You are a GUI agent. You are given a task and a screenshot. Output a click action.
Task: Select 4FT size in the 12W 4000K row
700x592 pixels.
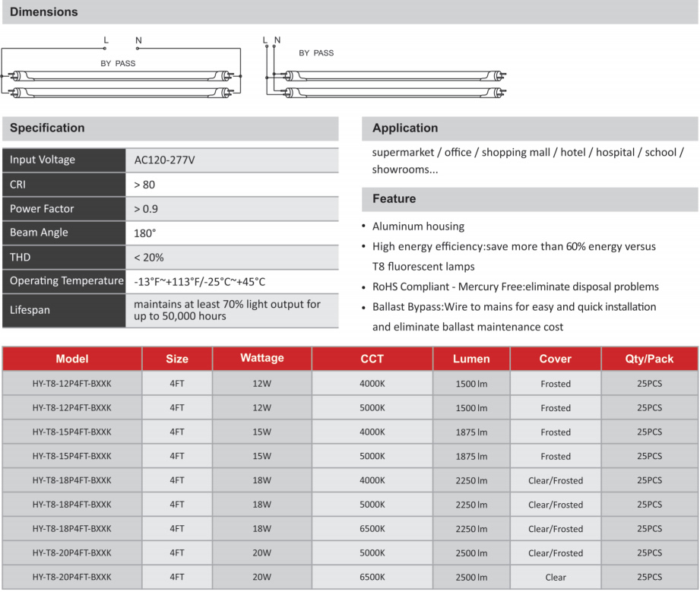click(177, 384)
